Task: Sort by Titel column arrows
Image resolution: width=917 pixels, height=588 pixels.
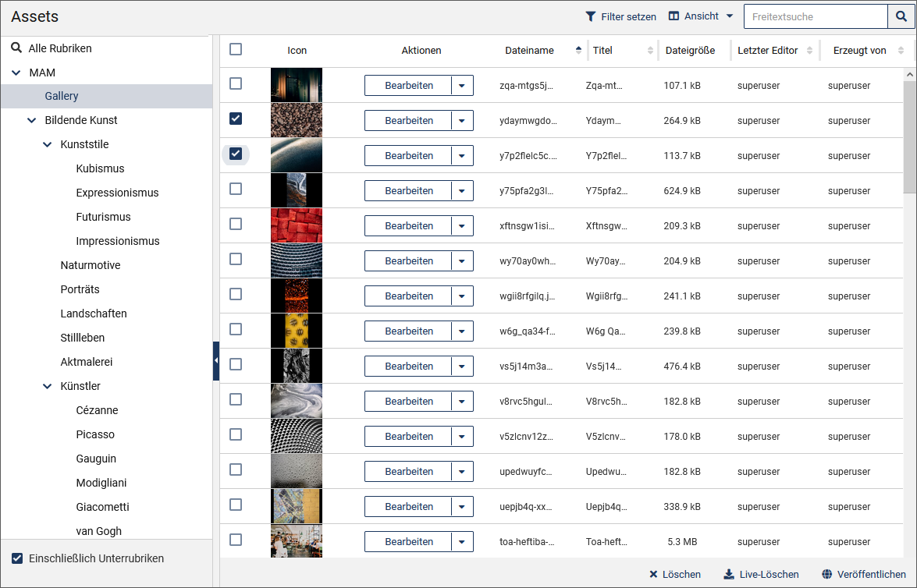Action: point(650,50)
